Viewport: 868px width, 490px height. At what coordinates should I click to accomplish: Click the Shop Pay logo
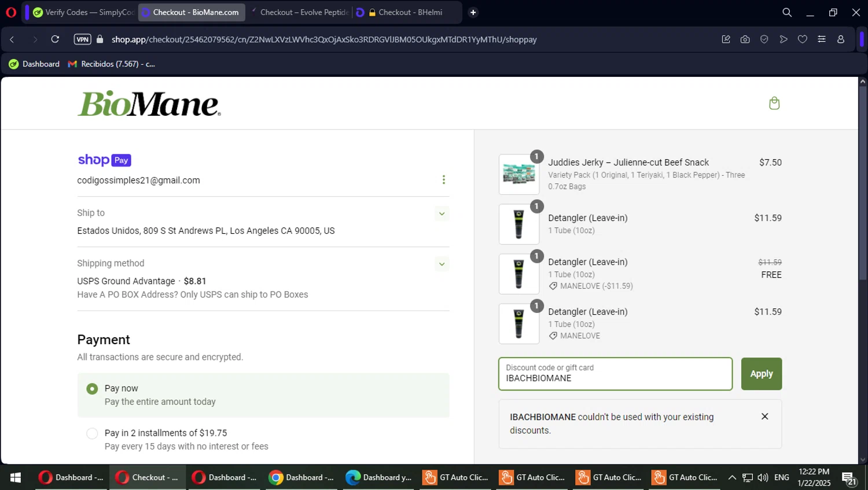click(x=105, y=160)
